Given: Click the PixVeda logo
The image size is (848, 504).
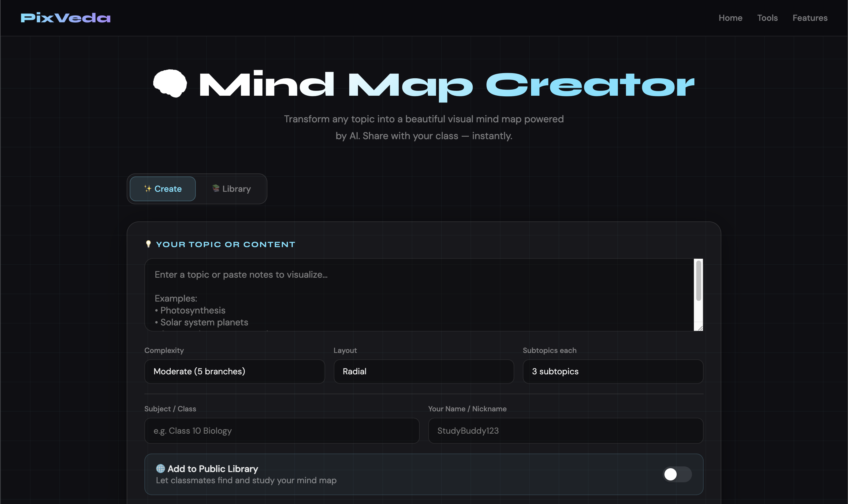Looking at the screenshot, I should tap(65, 18).
